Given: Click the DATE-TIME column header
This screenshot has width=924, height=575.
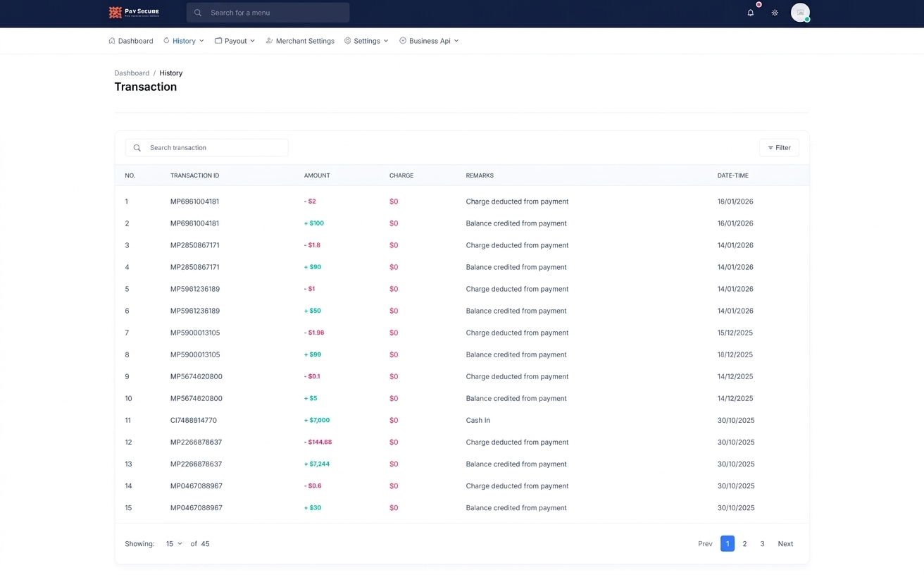Looking at the screenshot, I should click(x=733, y=175).
